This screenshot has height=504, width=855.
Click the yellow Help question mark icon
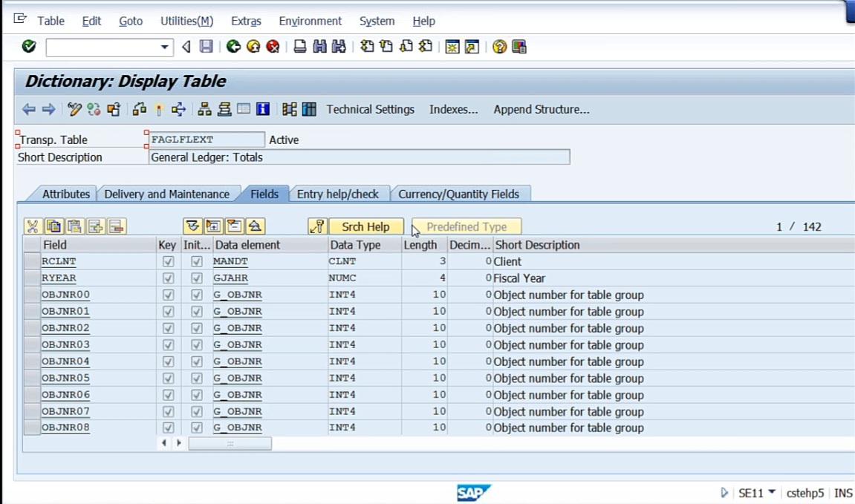click(x=499, y=47)
